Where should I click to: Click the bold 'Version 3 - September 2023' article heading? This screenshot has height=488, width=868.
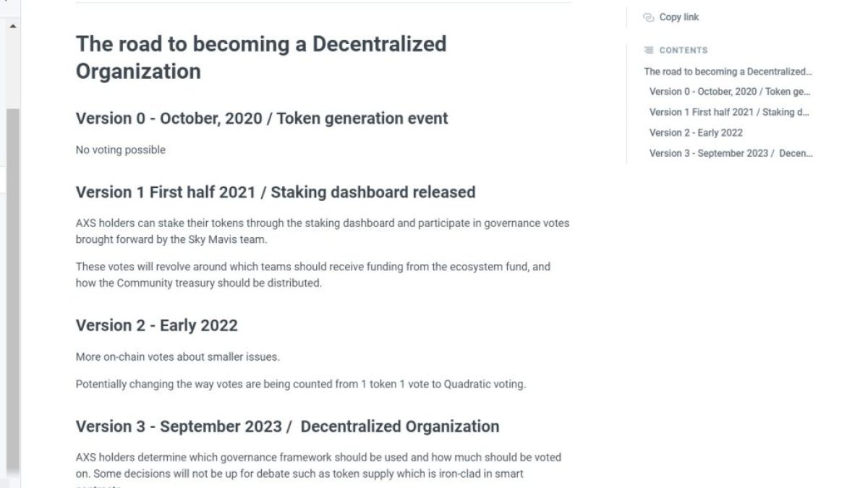287,427
